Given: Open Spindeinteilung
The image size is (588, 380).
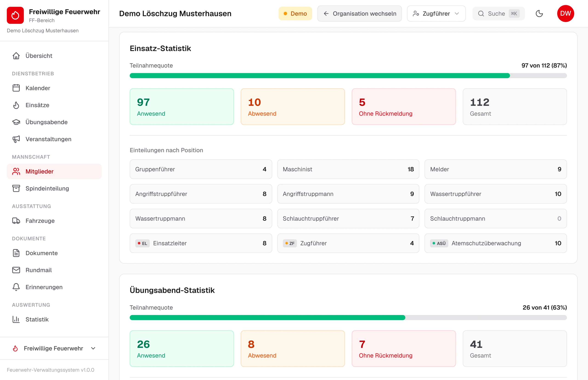Looking at the screenshot, I should tap(54, 189).
